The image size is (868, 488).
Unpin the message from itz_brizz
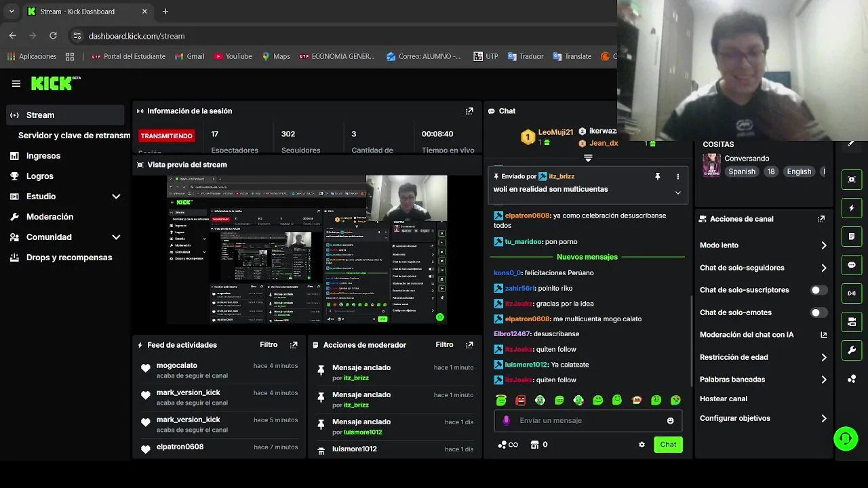click(657, 177)
